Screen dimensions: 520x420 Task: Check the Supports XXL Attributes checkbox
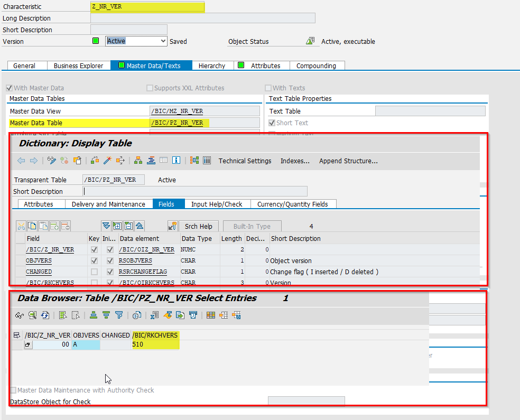tap(149, 88)
